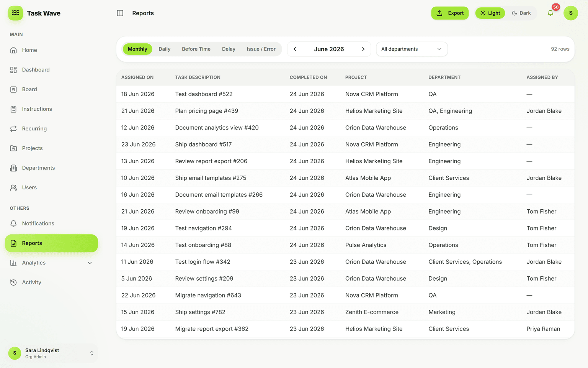The image size is (588, 368).
Task: Click the Departments building icon
Action: 13,168
